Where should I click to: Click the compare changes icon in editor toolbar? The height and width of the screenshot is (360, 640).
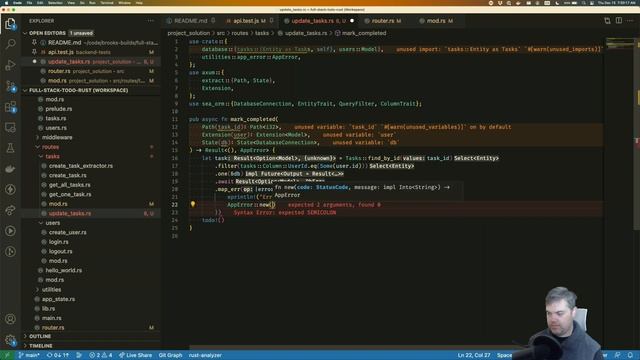(607, 21)
